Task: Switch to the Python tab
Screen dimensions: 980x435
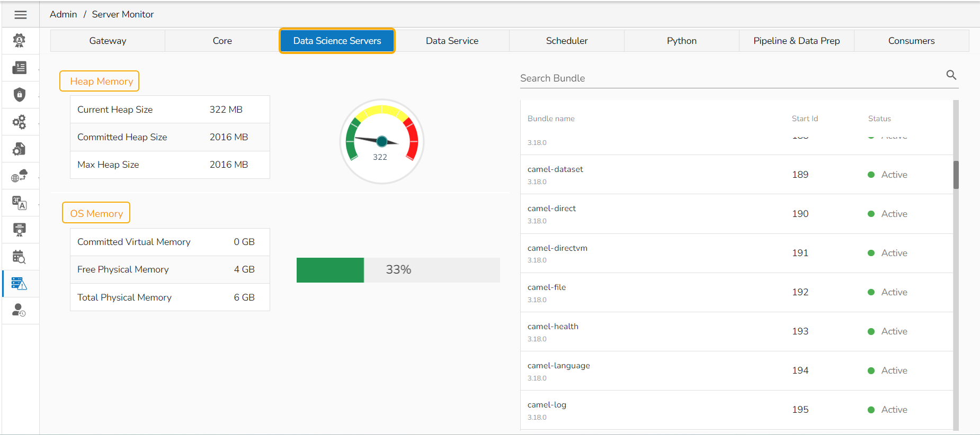Action: pos(681,41)
